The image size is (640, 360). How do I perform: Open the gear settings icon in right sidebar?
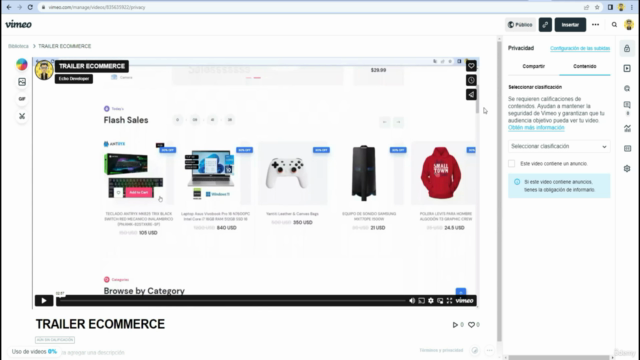(627, 169)
